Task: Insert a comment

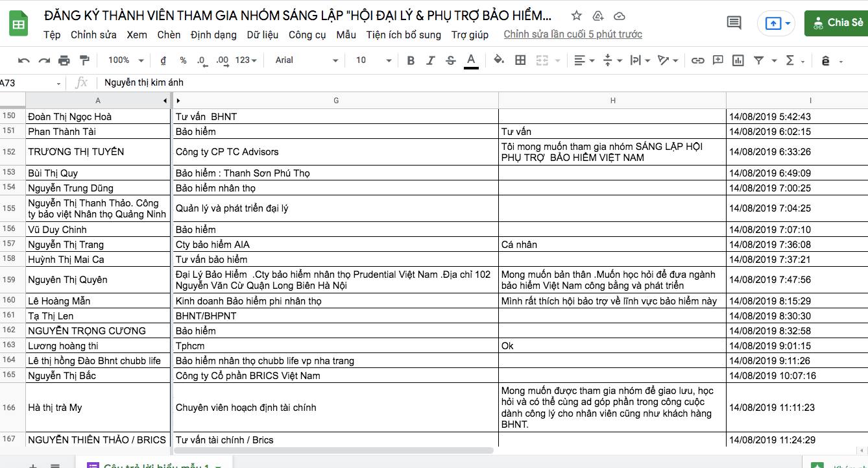Action: coord(718,60)
